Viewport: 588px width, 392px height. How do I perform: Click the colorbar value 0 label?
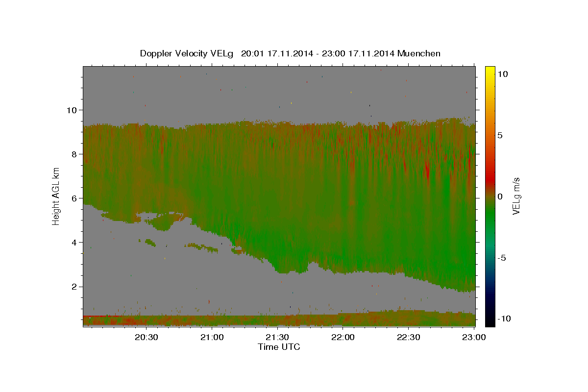500,196
